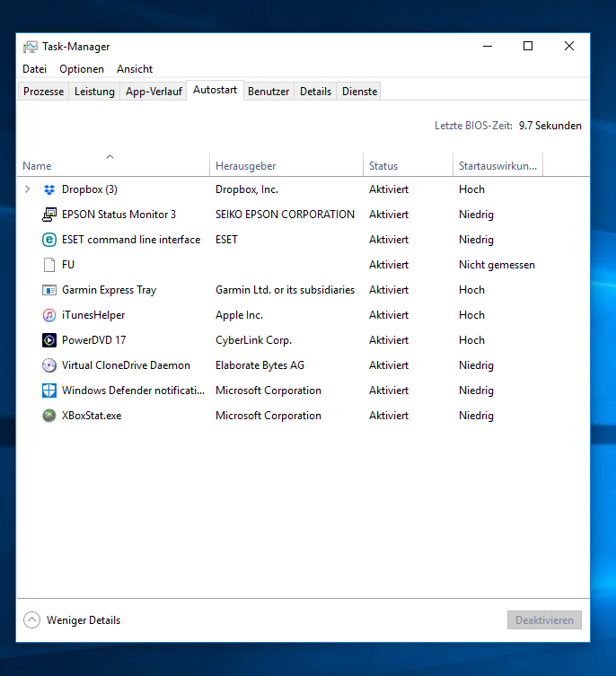Select the Garmin Express Tray entry
Screen dimensions: 616x676
110,290
